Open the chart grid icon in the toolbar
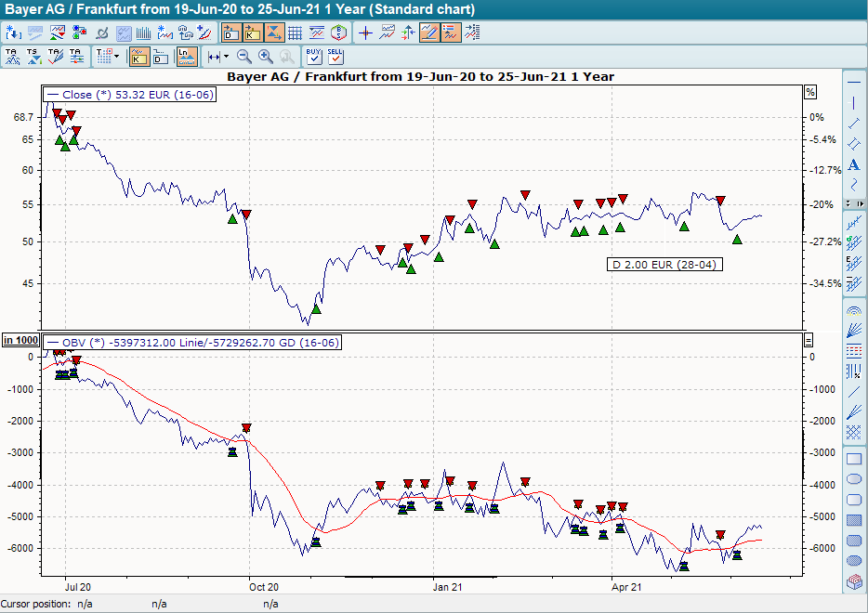The height and width of the screenshot is (613, 868). tap(293, 32)
